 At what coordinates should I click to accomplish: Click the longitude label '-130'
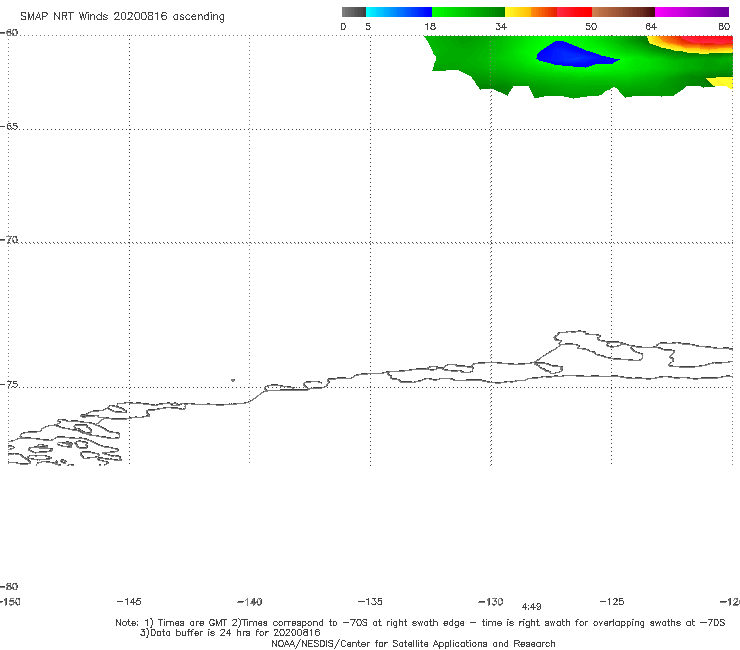(x=491, y=602)
